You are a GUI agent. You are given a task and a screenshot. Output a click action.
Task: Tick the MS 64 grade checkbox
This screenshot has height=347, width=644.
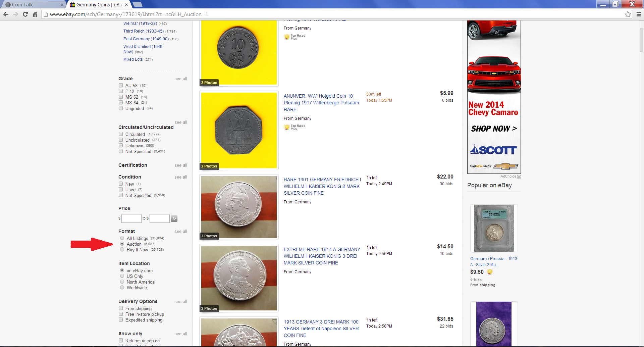tap(121, 102)
